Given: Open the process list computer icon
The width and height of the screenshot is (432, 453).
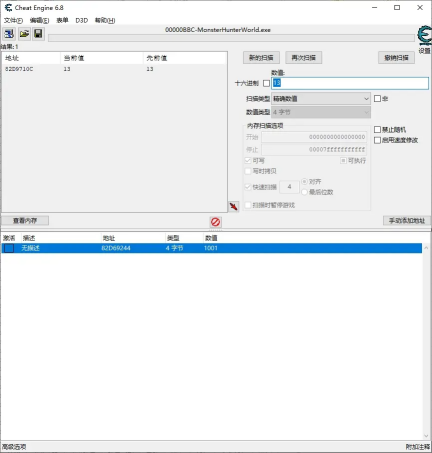Looking at the screenshot, I should pyautogui.click(x=9, y=34).
